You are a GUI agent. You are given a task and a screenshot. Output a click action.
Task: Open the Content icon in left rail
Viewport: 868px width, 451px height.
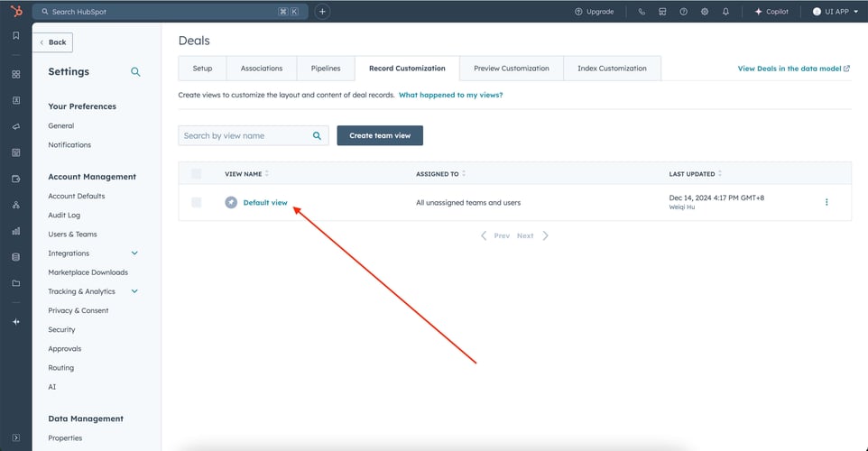tap(16, 152)
